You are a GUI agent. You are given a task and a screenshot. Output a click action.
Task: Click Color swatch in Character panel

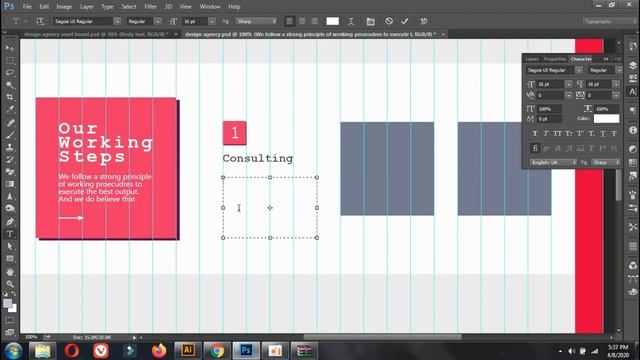click(x=606, y=118)
